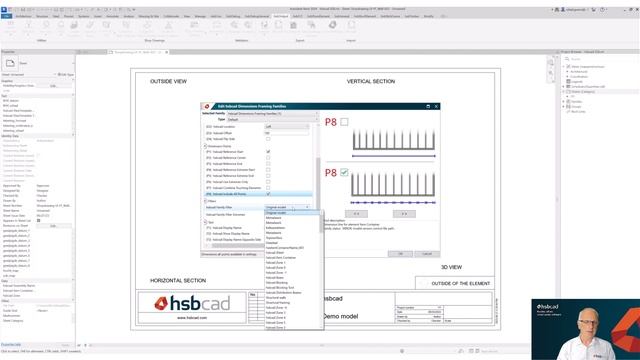
Task: Click the hsbcad Offset input field
Action: 287,133
